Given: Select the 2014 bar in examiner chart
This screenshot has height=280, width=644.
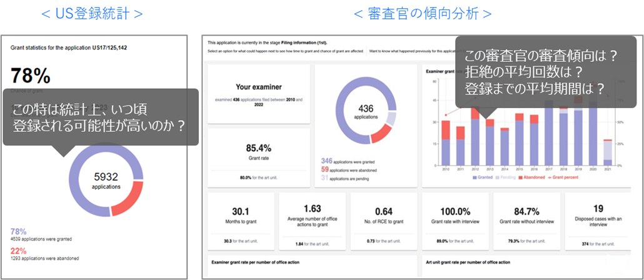Looking at the screenshot, I should (x=505, y=147).
